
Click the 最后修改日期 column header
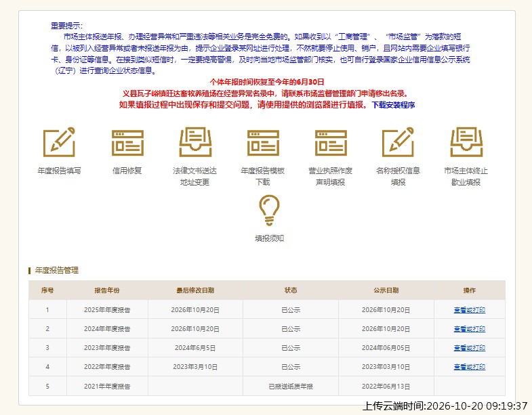point(195,290)
